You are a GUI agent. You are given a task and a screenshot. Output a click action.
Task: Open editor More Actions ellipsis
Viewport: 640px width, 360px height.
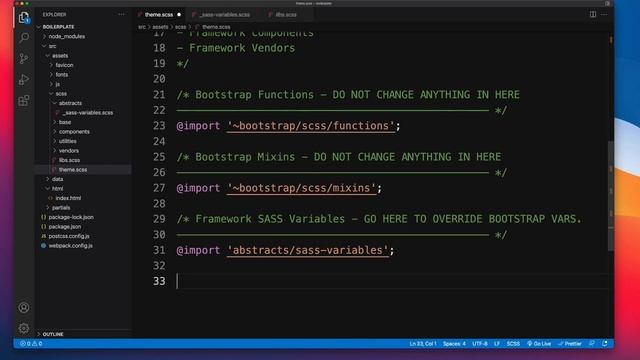[604, 14]
